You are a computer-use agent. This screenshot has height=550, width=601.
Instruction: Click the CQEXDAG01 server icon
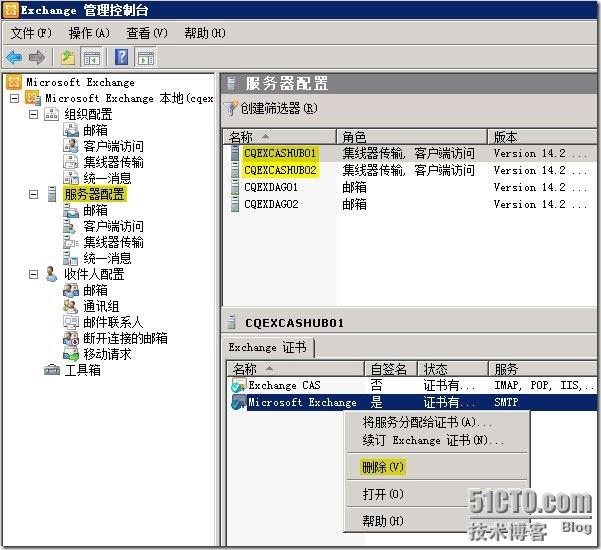[234, 187]
